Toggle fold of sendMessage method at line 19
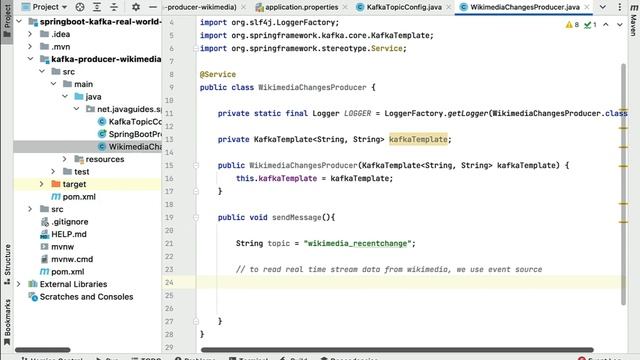The image size is (640, 360). coord(196,218)
